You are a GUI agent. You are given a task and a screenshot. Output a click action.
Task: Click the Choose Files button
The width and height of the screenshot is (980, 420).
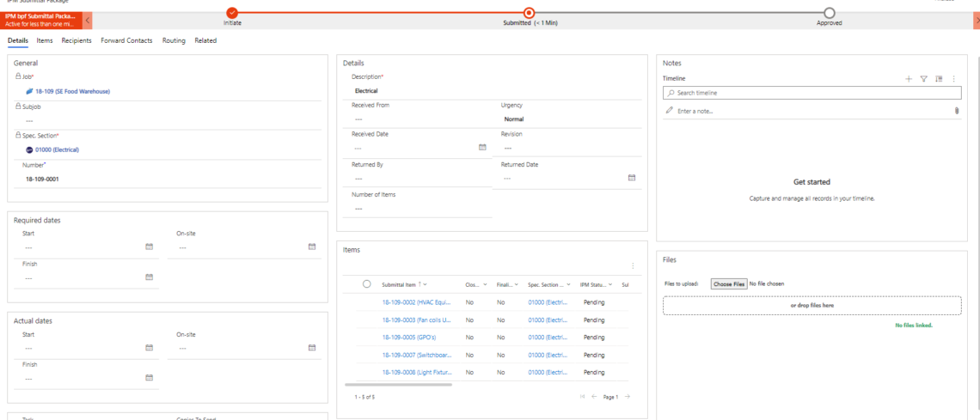click(729, 284)
